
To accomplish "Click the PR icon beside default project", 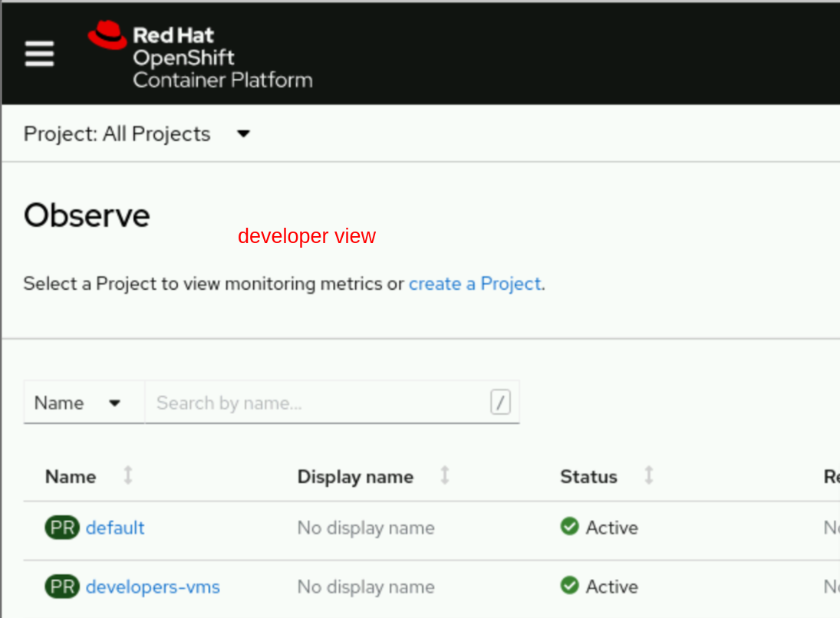I will coord(61,527).
